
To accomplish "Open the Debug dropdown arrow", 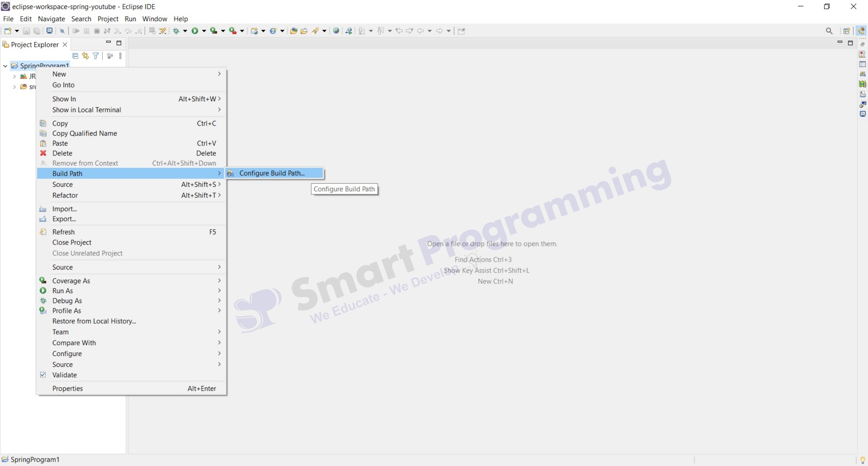I will (x=185, y=31).
